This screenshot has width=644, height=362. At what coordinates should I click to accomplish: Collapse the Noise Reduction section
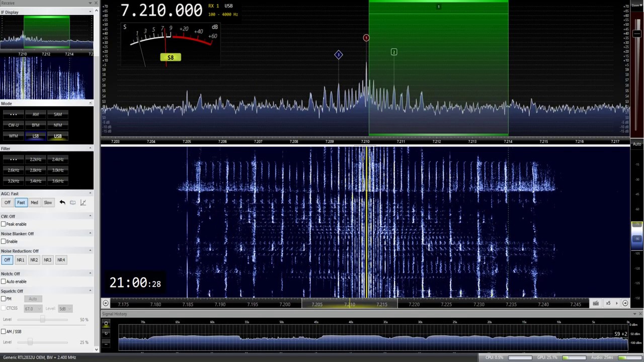tap(91, 250)
